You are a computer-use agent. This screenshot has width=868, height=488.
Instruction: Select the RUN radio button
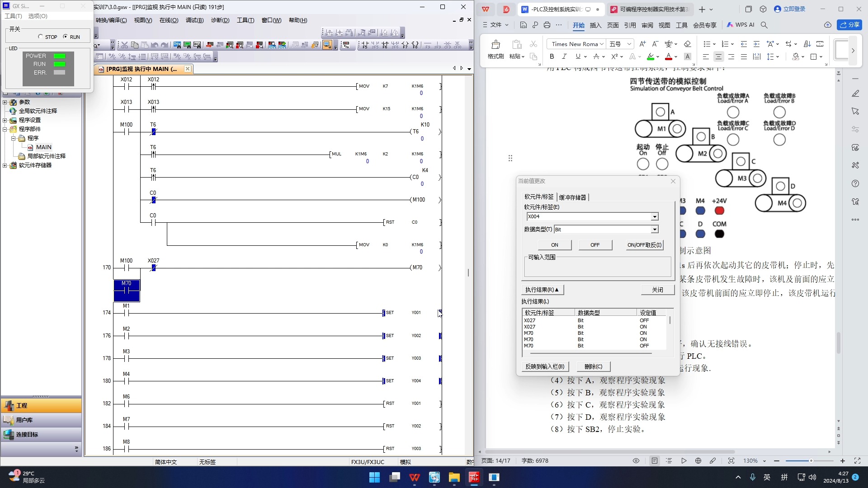click(x=65, y=37)
